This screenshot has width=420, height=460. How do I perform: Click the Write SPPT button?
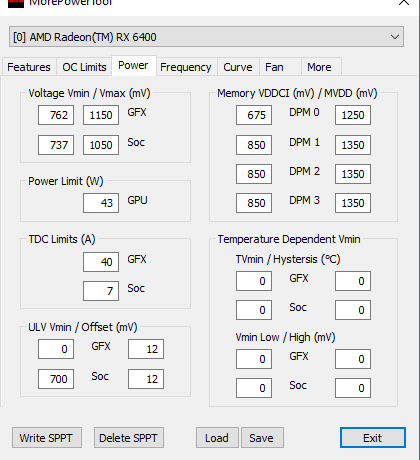click(x=47, y=438)
